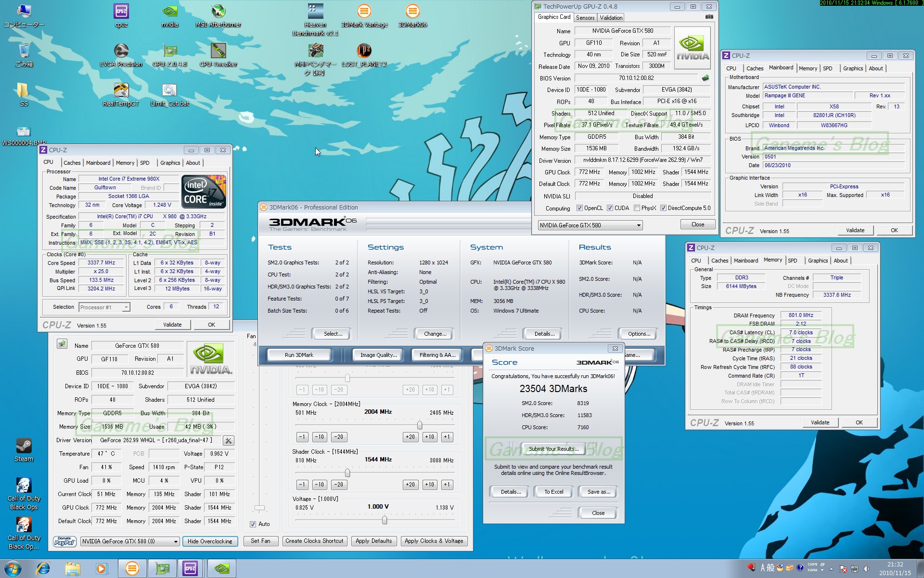Click Steam desktop icon

24,447
